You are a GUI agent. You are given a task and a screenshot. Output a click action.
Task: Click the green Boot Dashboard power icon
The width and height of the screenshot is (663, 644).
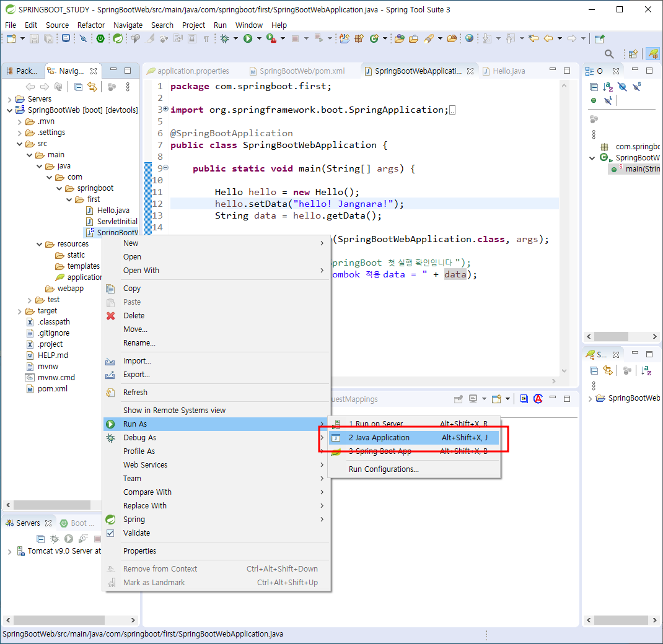[x=100, y=39]
